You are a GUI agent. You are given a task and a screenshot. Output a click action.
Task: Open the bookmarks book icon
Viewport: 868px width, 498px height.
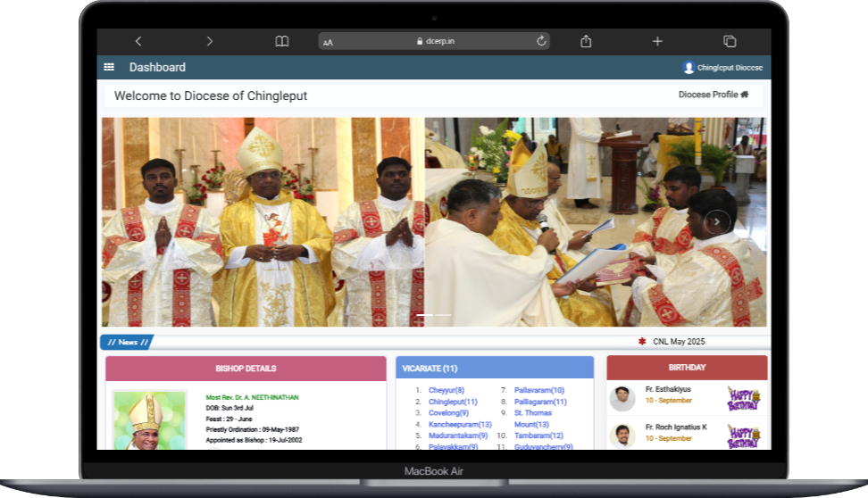tap(282, 41)
